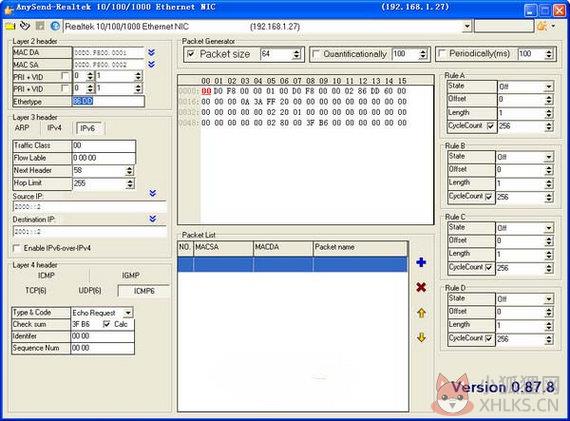570x421 pixels.
Task: Click the Traffic Class input field
Action: click(104, 145)
